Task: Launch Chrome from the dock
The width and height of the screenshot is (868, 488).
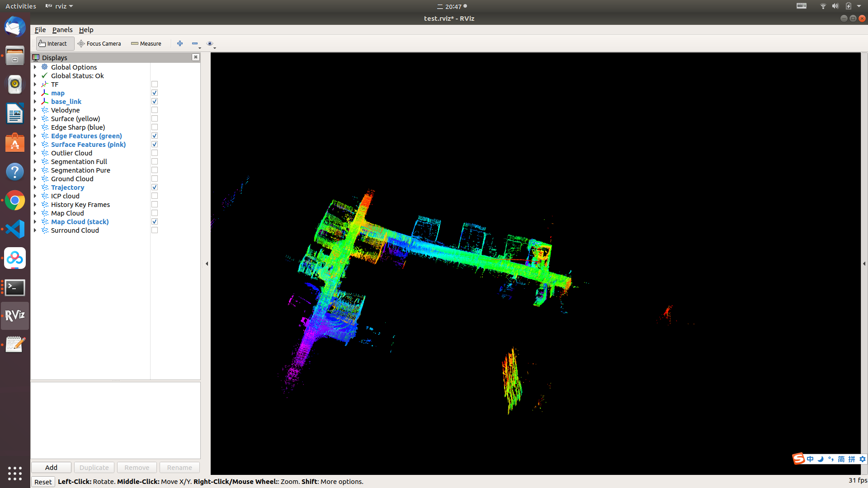Action: click(x=15, y=200)
